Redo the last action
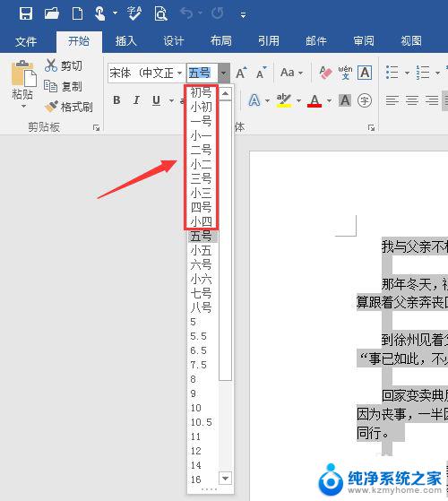The image size is (448, 501). click(x=217, y=13)
